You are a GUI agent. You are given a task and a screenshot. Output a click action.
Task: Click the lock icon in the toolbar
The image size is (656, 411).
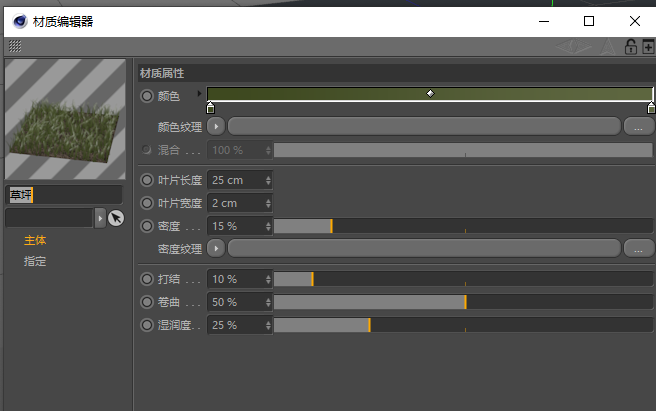coord(630,46)
